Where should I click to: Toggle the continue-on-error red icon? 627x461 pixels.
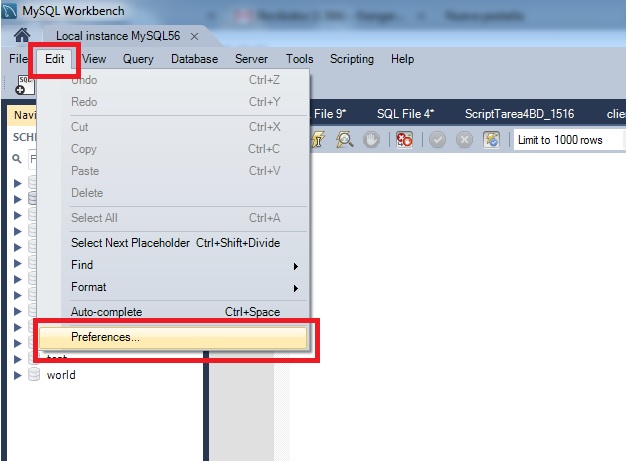404,140
